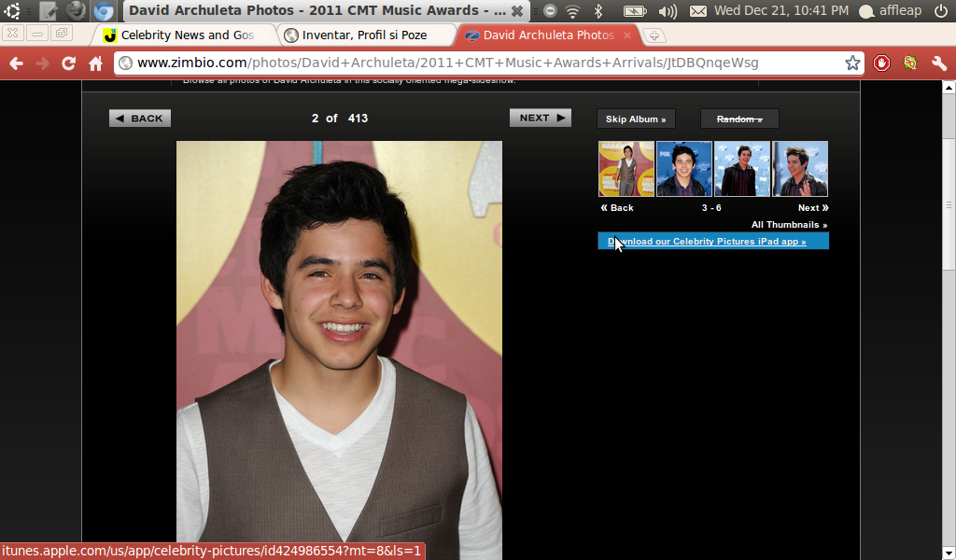The image size is (956, 560).
Task: Click the Next » thumbnails link
Action: point(813,208)
